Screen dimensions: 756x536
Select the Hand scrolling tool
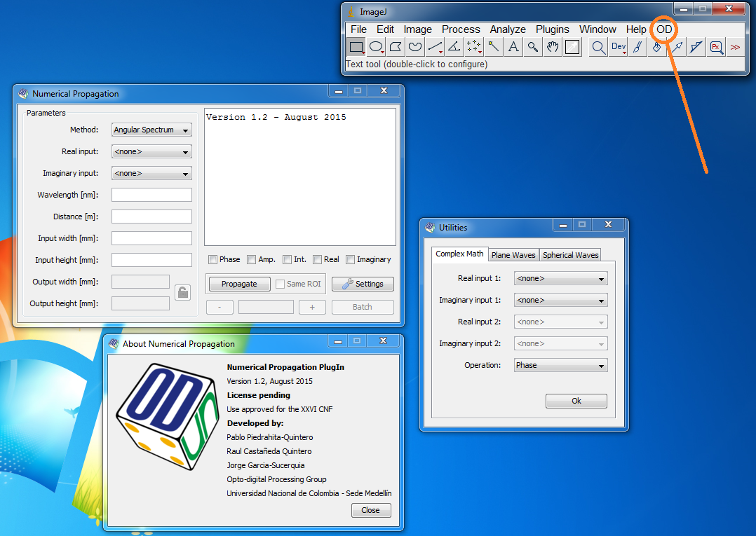553,47
